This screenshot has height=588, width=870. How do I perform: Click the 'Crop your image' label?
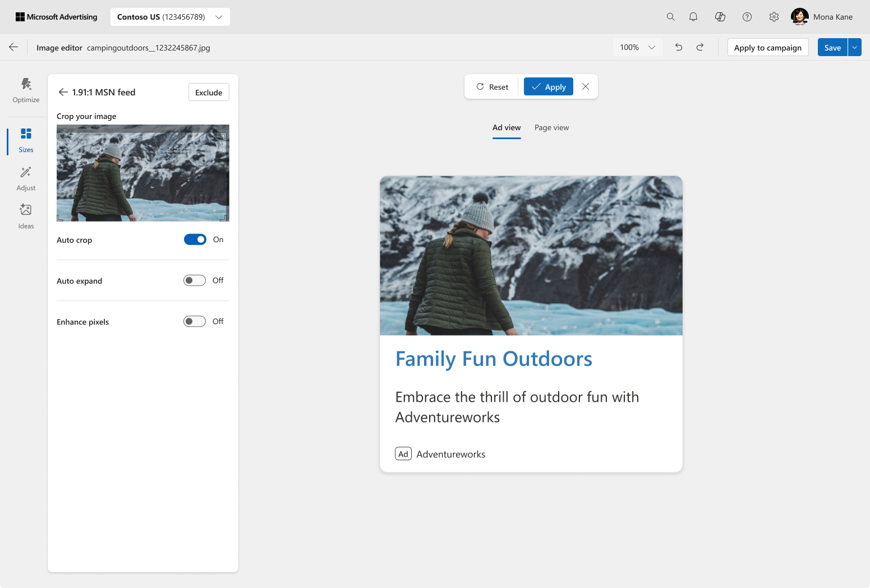pyautogui.click(x=86, y=116)
